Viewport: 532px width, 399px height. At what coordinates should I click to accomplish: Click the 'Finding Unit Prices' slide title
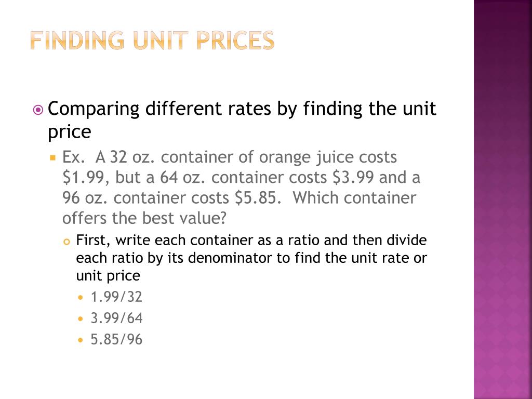152,41
